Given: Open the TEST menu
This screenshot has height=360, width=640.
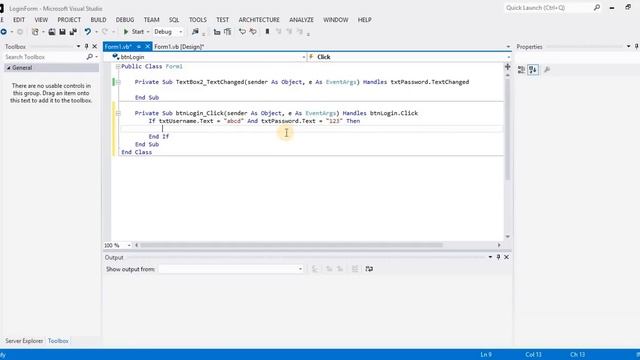Looking at the screenshot, I should click(x=222, y=20).
